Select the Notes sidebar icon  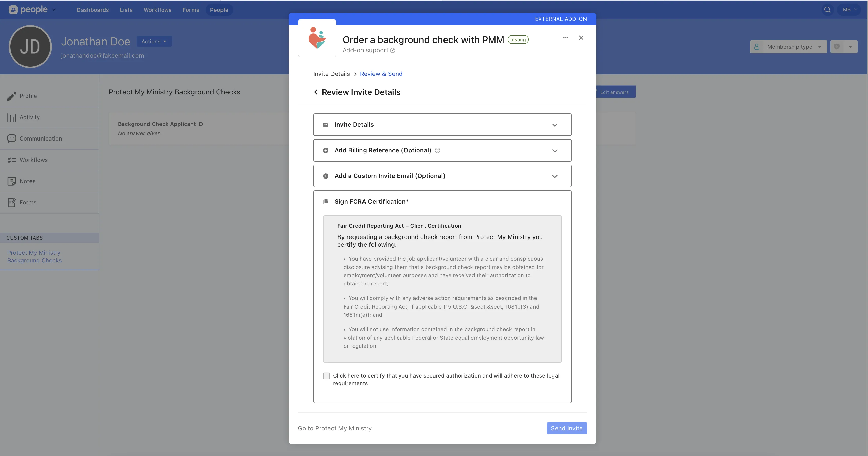tap(12, 181)
